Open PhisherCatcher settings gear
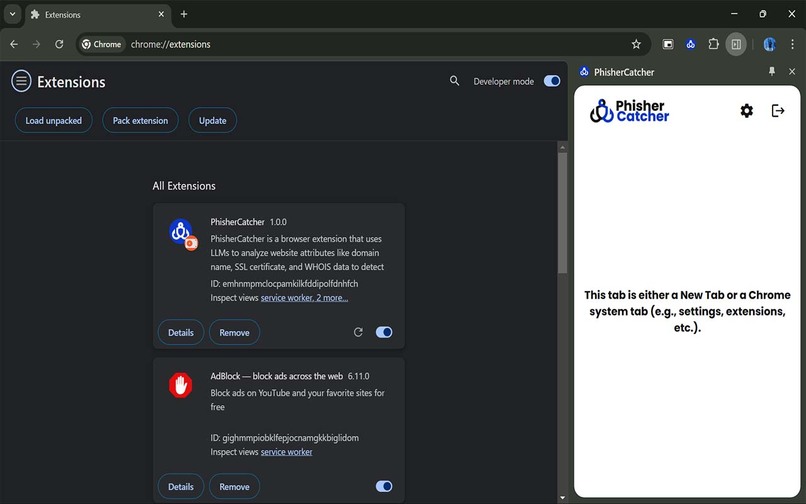Image resolution: width=806 pixels, height=504 pixels. 746,111
